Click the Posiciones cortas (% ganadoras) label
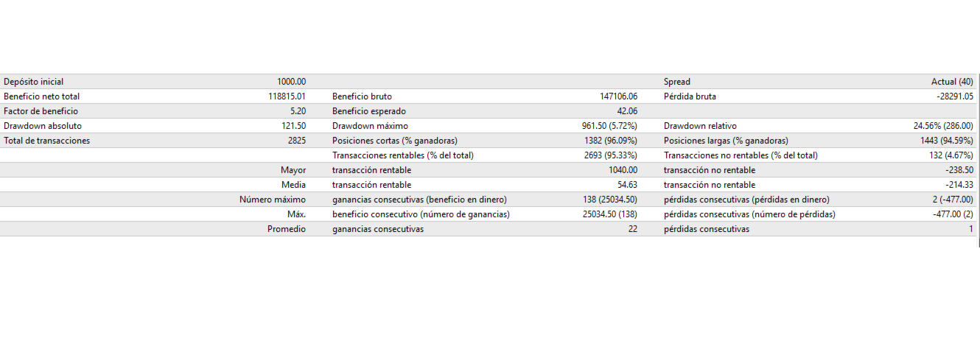Viewport: 980px width, 352px height. click(x=395, y=141)
